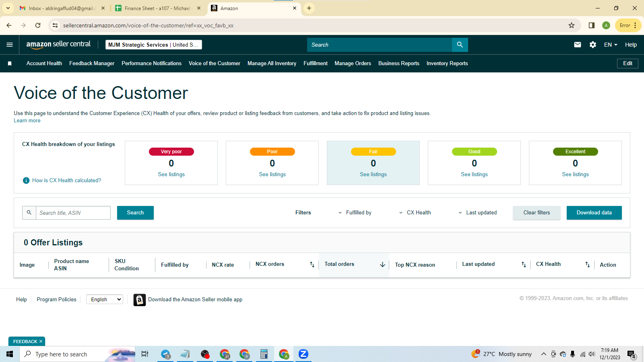Open Manage Orders in the nav bar

tap(353, 64)
